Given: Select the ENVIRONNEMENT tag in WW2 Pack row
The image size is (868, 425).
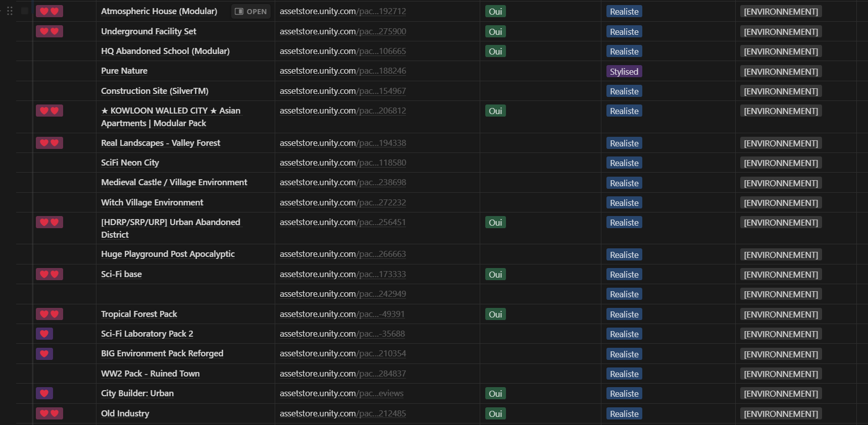Looking at the screenshot, I should pos(781,374).
